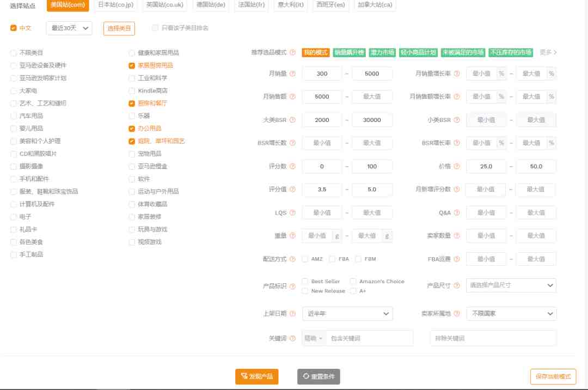Switch to 德国站(de) marketplace

(x=211, y=5)
